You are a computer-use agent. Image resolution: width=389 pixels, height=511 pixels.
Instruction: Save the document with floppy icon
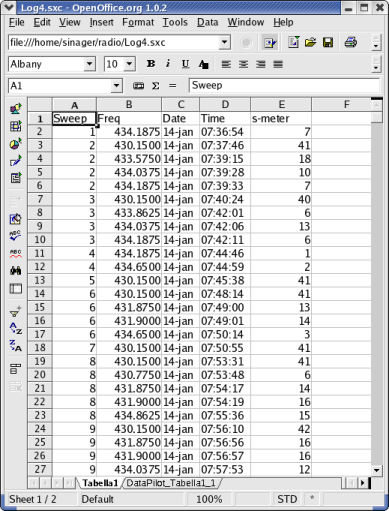(x=328, y=42)
